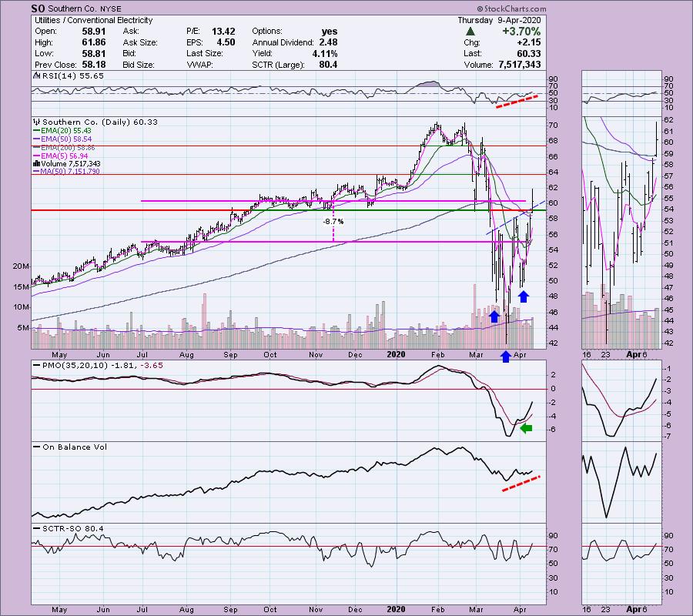The width and height of the screenshot is (693, 616).
Task: Click the PMO(35,20,10) indicator label
Action: coord(98,366)
